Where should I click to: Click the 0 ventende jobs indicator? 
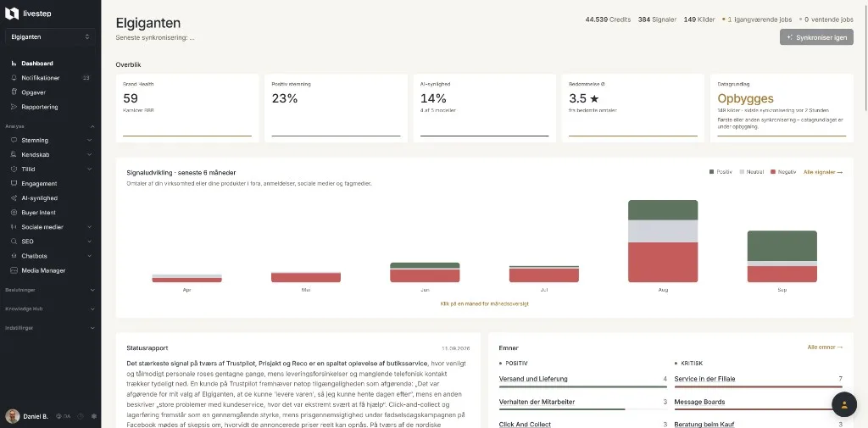click(826, 19)
